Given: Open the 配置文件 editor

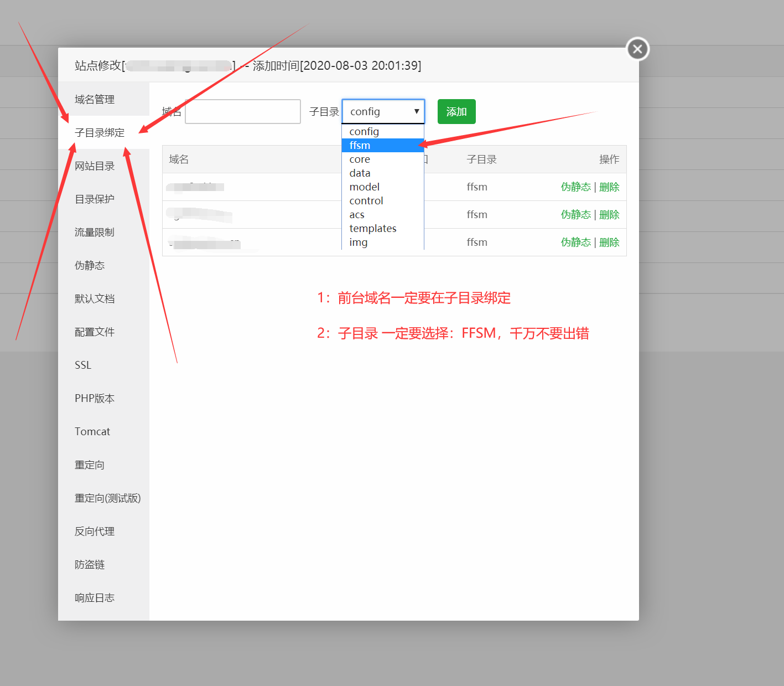Looking at the screenshot, I should [x=94, y=332].
